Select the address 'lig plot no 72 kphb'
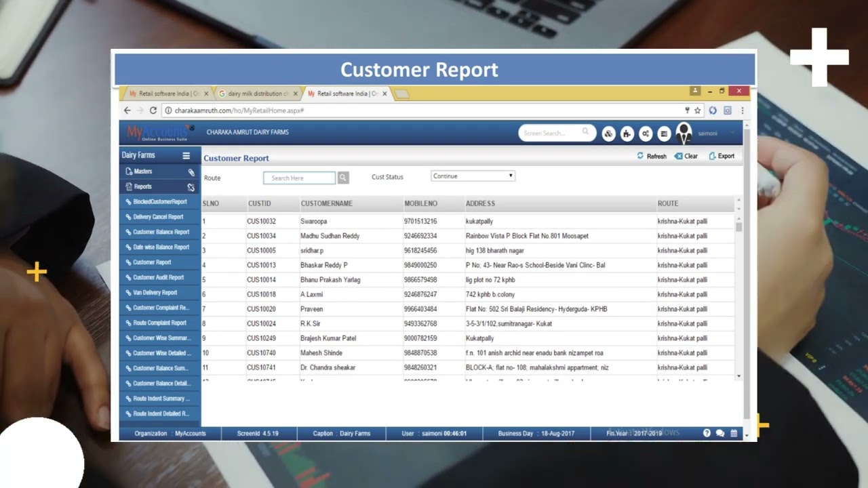 point(490,280)
